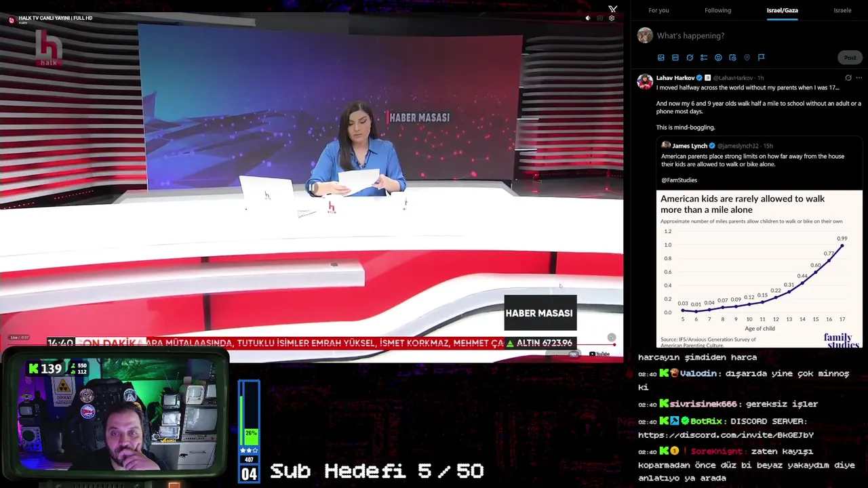Open the partly visible Israele tab
The image size is (868, 488).
click(842, 10)
